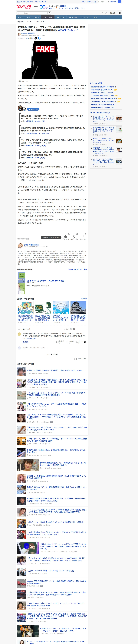Viewport: 138px width, 644px height.
Task: Open the 記事一覧 link
Action: click(84, 298)
